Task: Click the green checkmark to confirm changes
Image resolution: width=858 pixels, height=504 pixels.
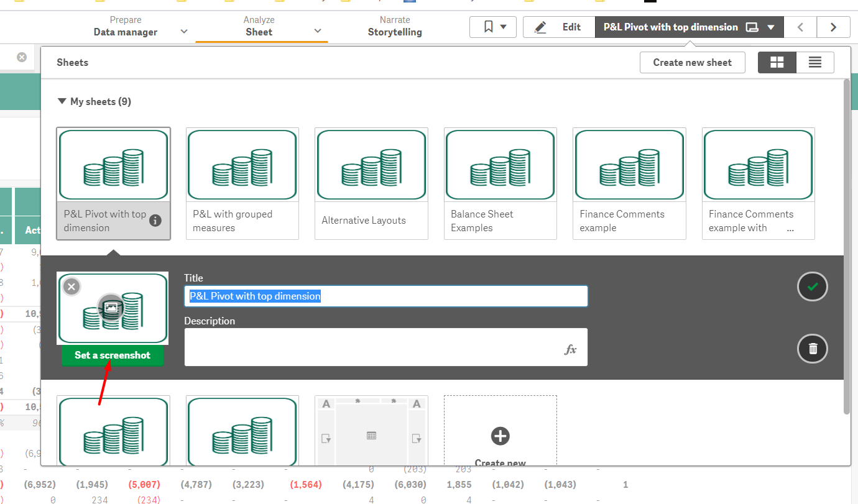Action: pos(812,286)
